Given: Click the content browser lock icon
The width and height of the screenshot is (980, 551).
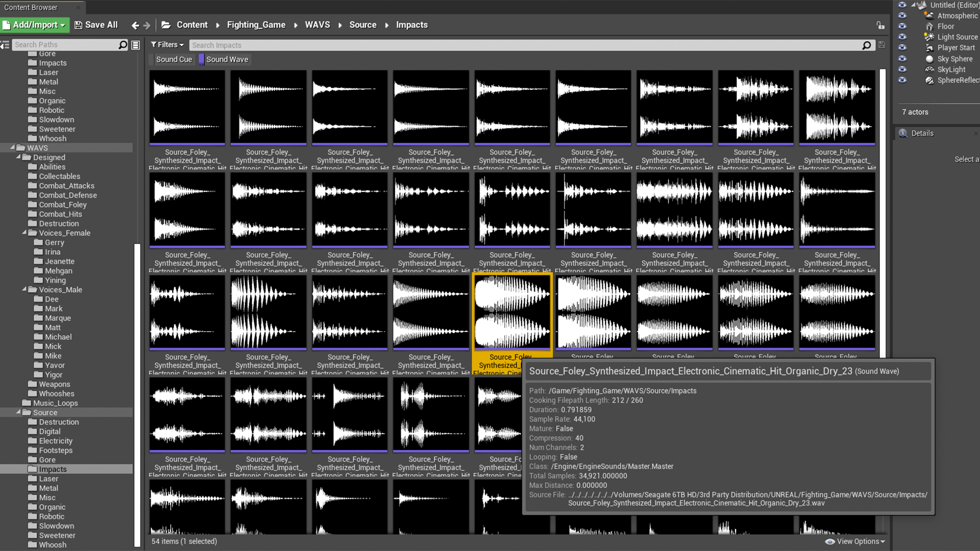Looking at the screenshot, I should pyautogui.click(x=880, y=25).
